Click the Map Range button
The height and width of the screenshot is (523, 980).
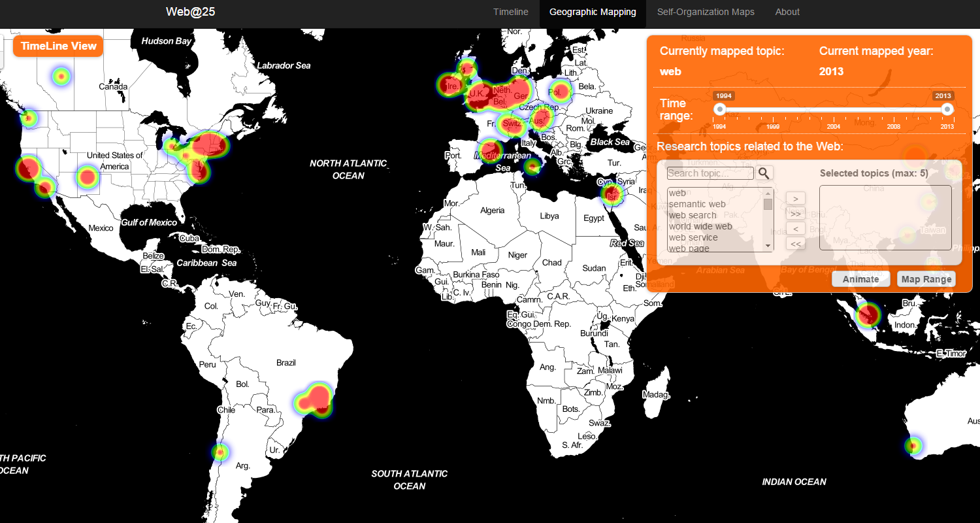tap(926, 279)
